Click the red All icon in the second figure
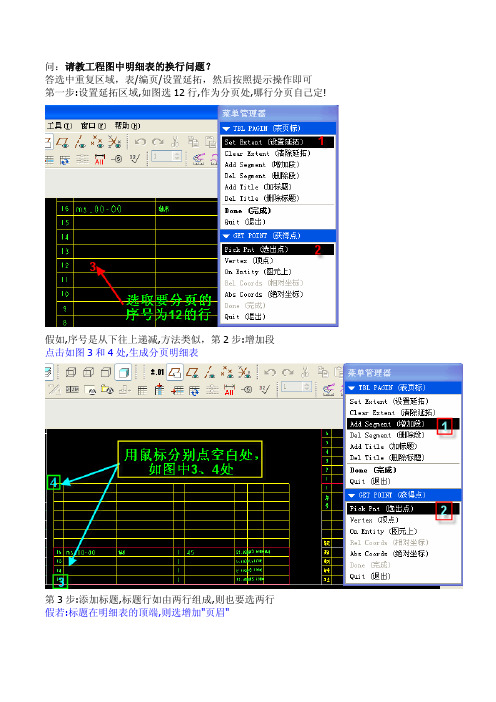Viewport: 496px width, 702px height. tap(229, 390)
